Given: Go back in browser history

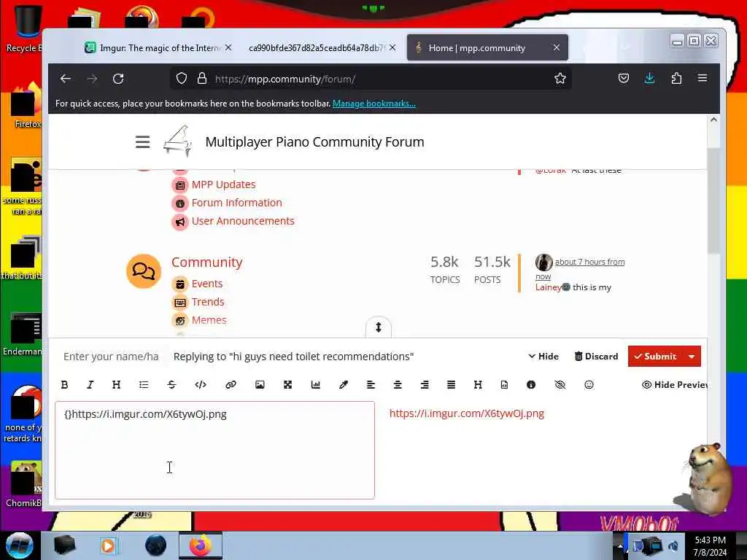Looking at the screenshot, I should click(x=66, y=79).
